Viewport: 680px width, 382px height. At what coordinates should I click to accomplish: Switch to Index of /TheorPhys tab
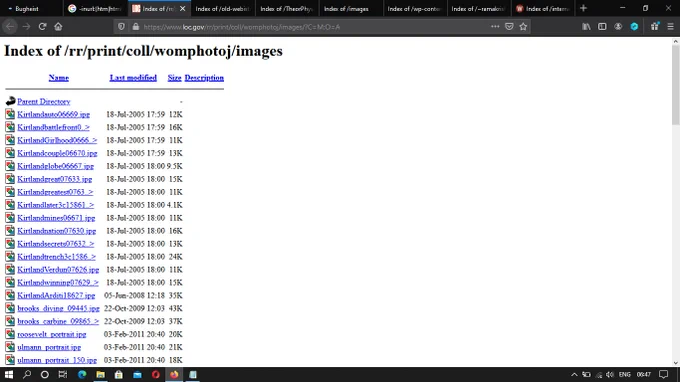[286, 8]
